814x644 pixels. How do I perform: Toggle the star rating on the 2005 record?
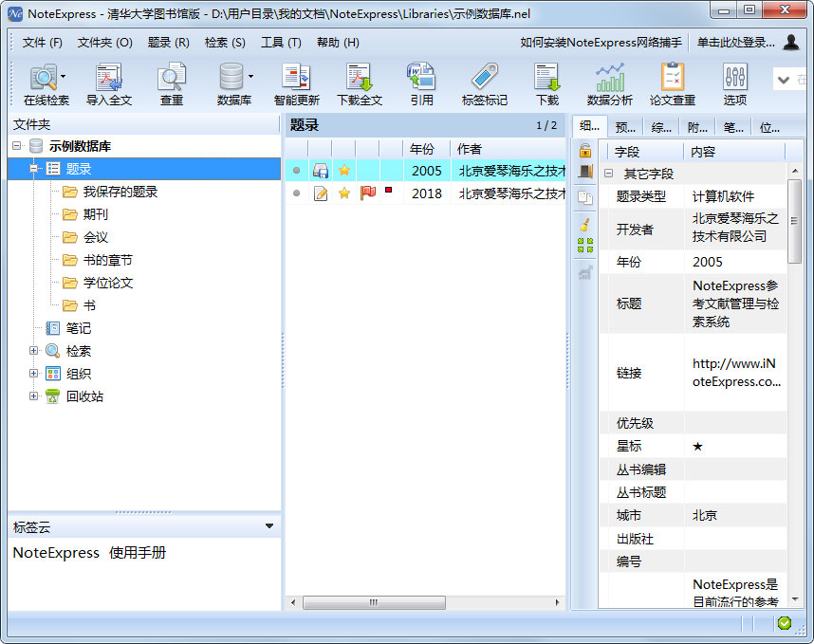(343, 168)
